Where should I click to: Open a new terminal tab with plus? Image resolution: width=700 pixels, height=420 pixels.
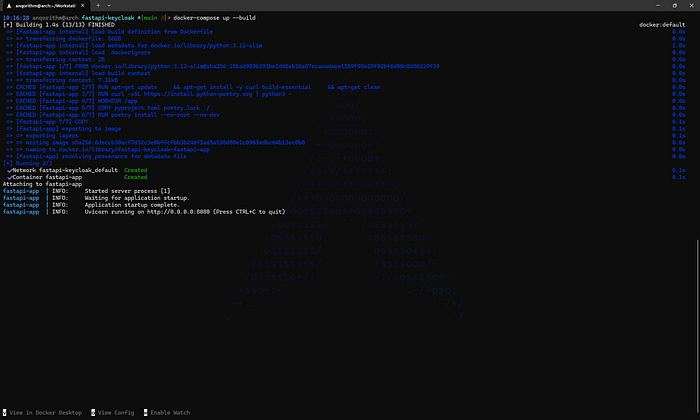(x=98, y=6)
